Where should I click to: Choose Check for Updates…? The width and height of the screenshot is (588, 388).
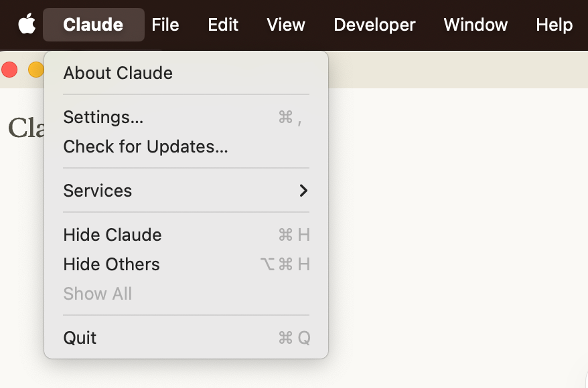click(145, 147)
